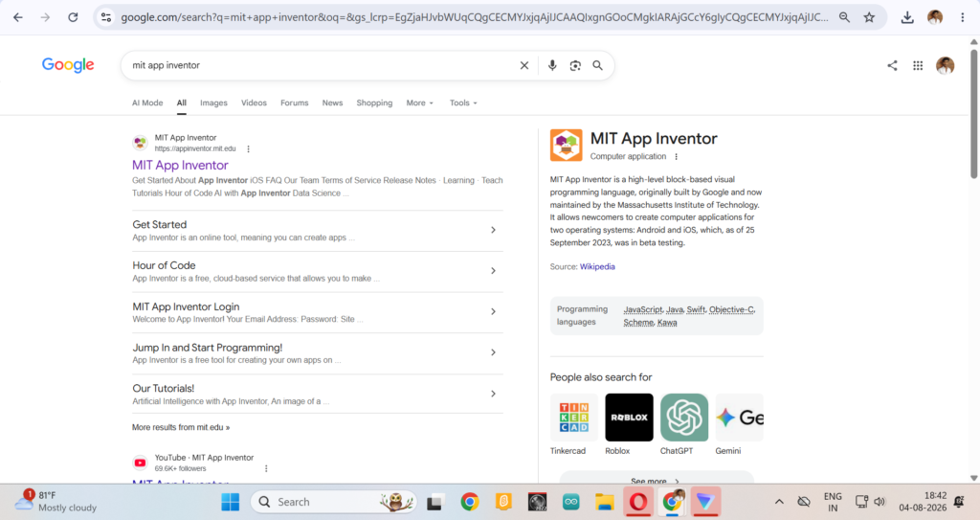Click the Swift programming language link
The image size is (980, 520).
click(x=697, y=309)
